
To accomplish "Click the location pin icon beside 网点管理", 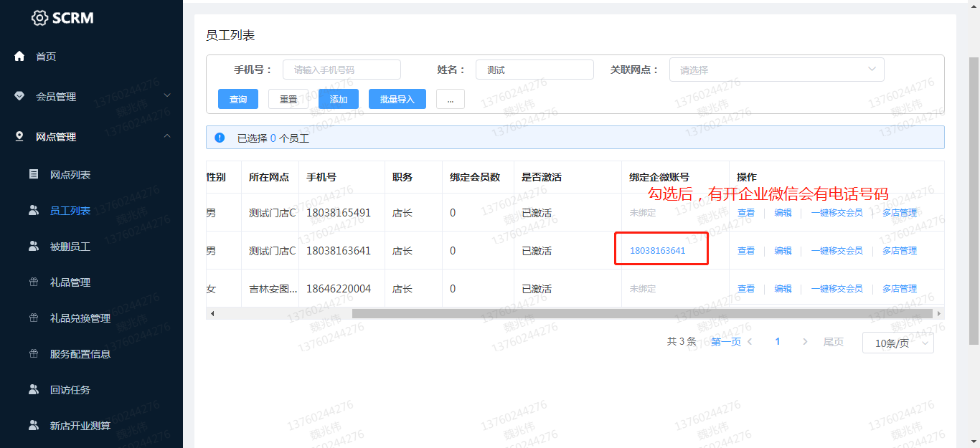I will [x=19, y=136].
